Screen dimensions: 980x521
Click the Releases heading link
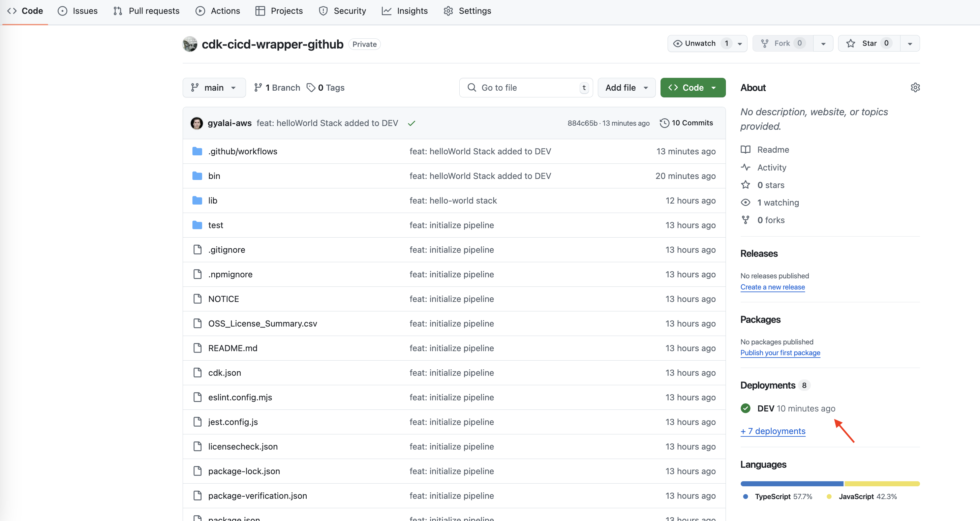(759, 253)
